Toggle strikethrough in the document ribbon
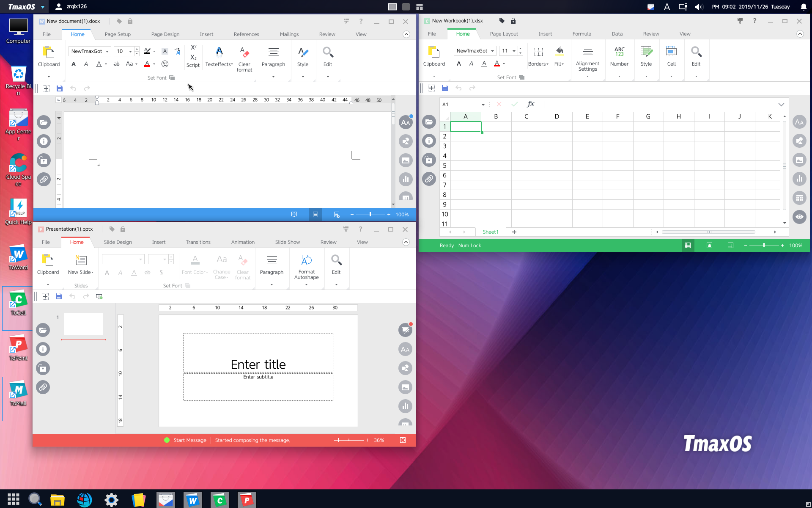The height and width of the screenshot is (508, 812). coord(117,64)
